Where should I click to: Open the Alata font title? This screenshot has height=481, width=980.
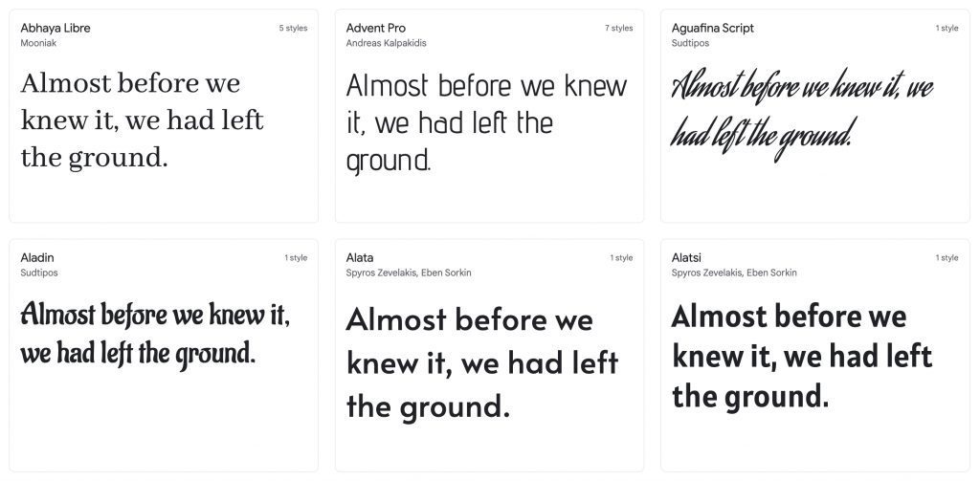360,257
